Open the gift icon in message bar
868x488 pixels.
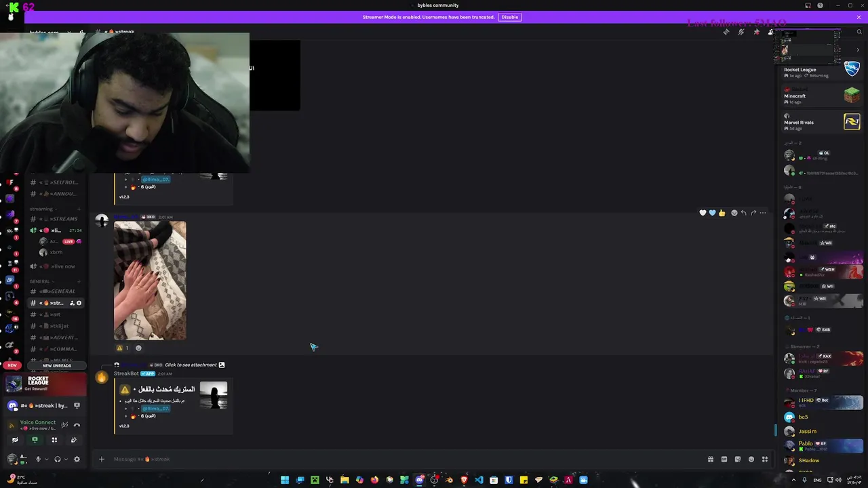(x=711, y=459)
